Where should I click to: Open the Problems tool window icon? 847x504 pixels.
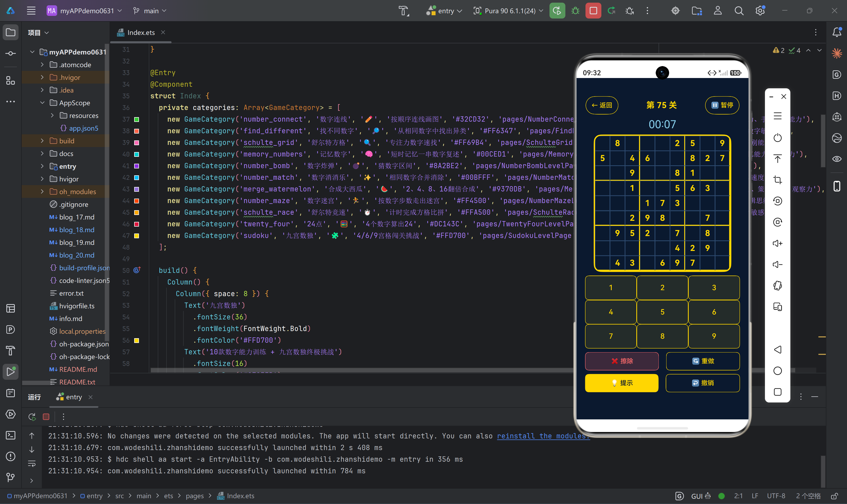click(11, 456)
